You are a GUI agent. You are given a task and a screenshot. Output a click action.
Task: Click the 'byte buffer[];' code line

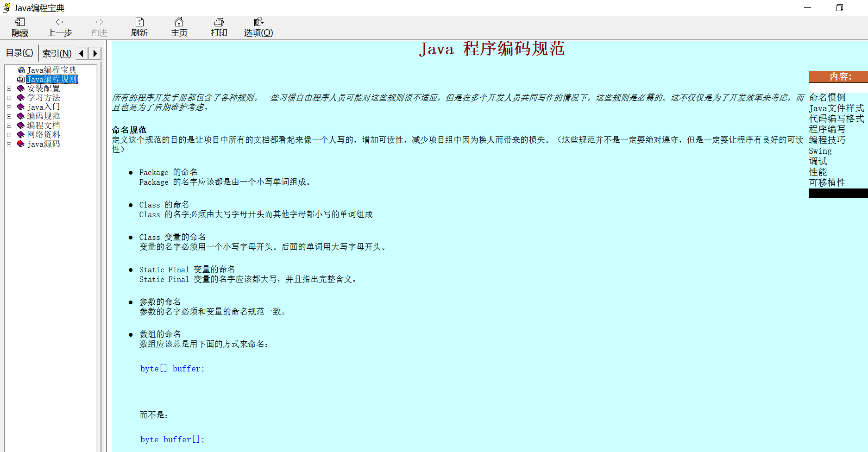point(172,439)
